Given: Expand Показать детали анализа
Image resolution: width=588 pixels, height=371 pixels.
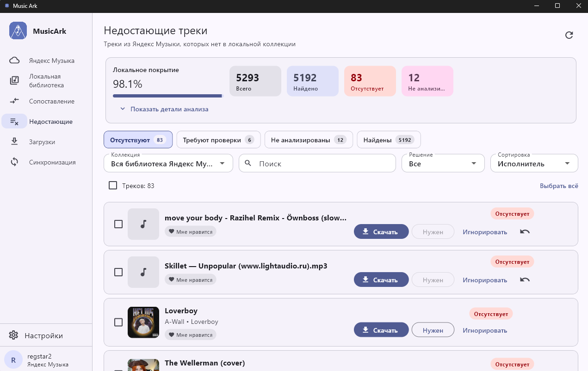Looking at the screenshot, I should [x=164, y=109].
